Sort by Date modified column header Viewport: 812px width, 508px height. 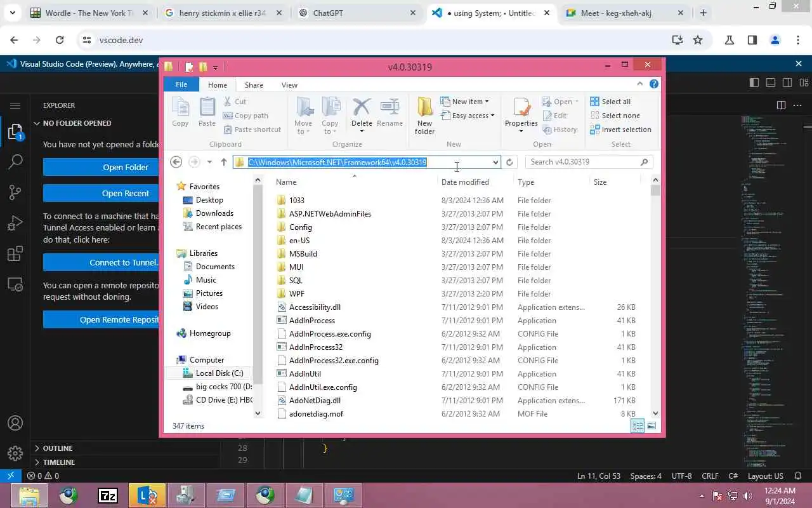click(476, 182)
